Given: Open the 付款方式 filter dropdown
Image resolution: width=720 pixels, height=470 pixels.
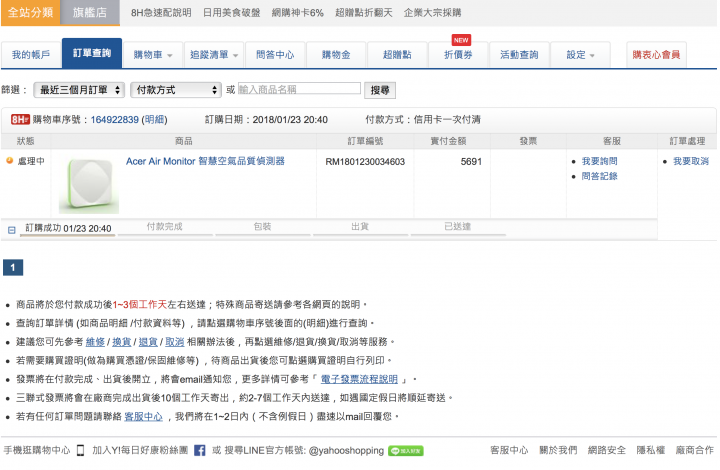Looking at the screenshot, I should [x=176, y=90].
